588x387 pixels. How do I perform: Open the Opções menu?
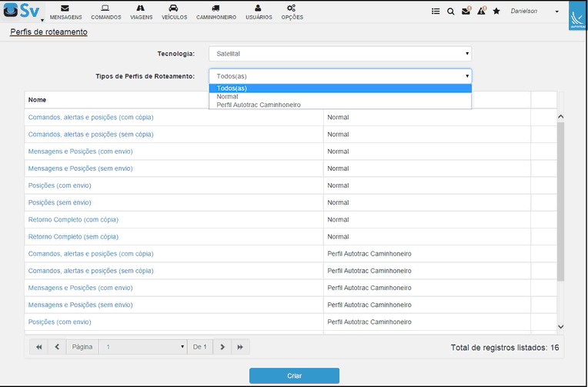pos(292,12)
